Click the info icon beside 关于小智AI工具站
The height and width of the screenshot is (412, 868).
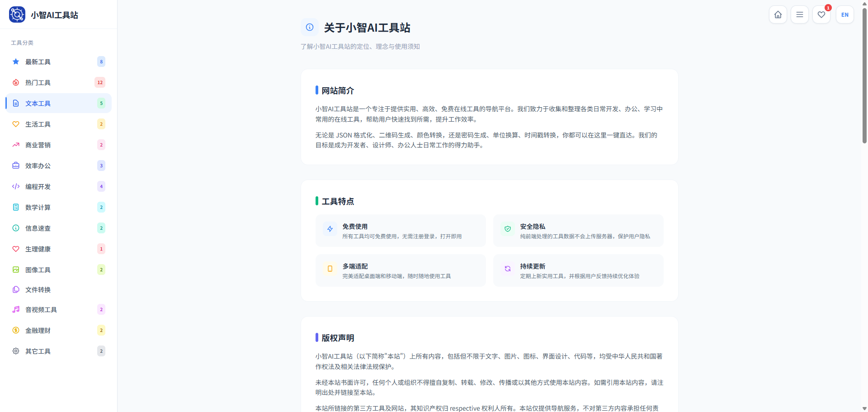point(310,27)
